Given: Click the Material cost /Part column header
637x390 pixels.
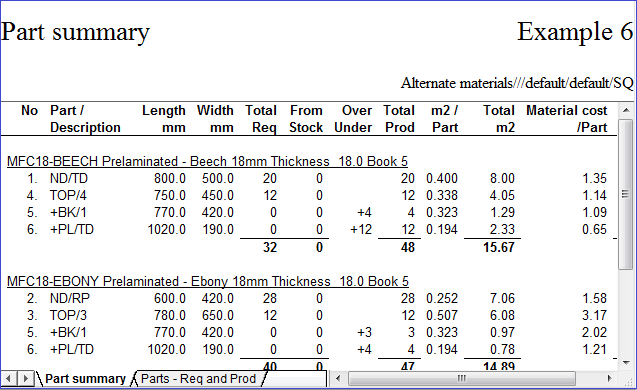Looking at the screenshot, I should (567, 119).
